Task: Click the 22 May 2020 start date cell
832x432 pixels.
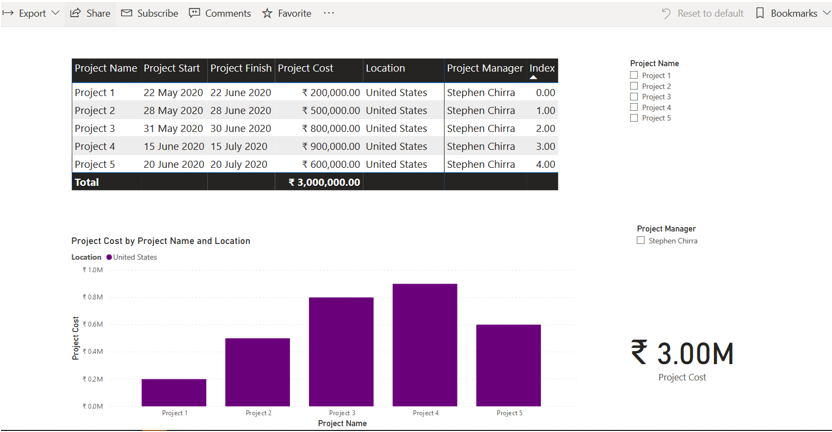Action: 173,92
